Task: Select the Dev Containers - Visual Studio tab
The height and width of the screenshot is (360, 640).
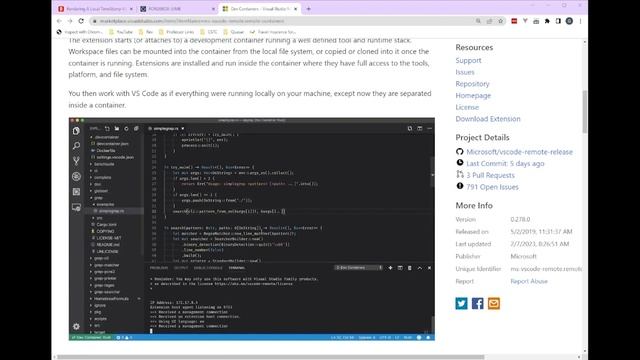Action: point(260,9)
